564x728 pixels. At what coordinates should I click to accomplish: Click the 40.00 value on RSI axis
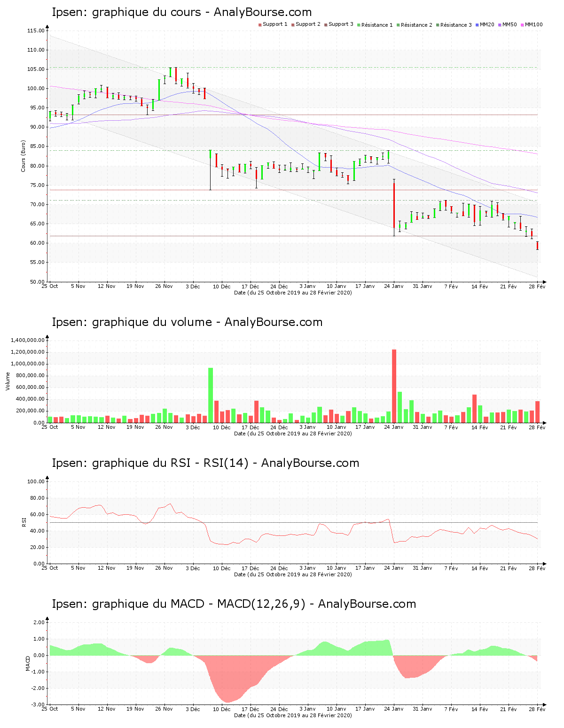tap(38, 531)
